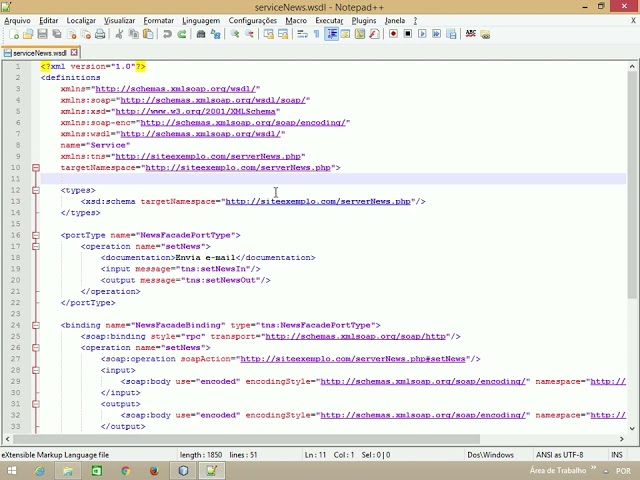The image size is (640, 480).
Task: Click the Open file toolbar icon
Action: click(28, 34)
